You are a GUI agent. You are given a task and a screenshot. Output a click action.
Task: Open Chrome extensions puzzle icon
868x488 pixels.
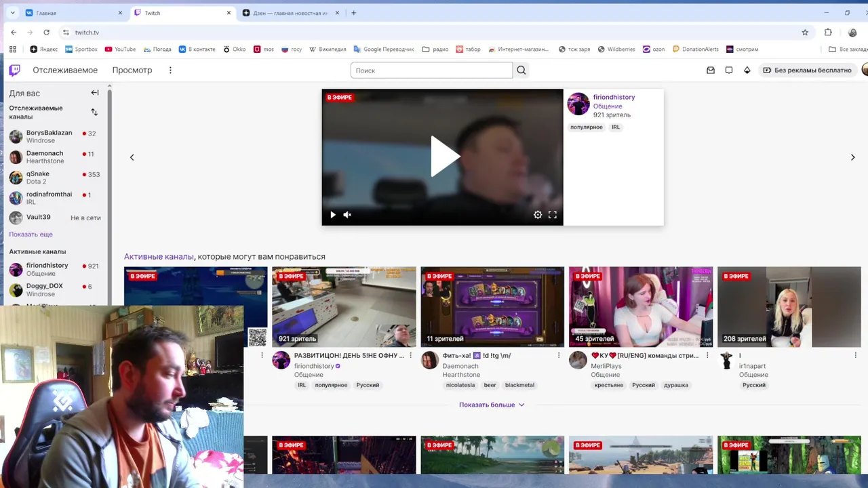[828, 32]
